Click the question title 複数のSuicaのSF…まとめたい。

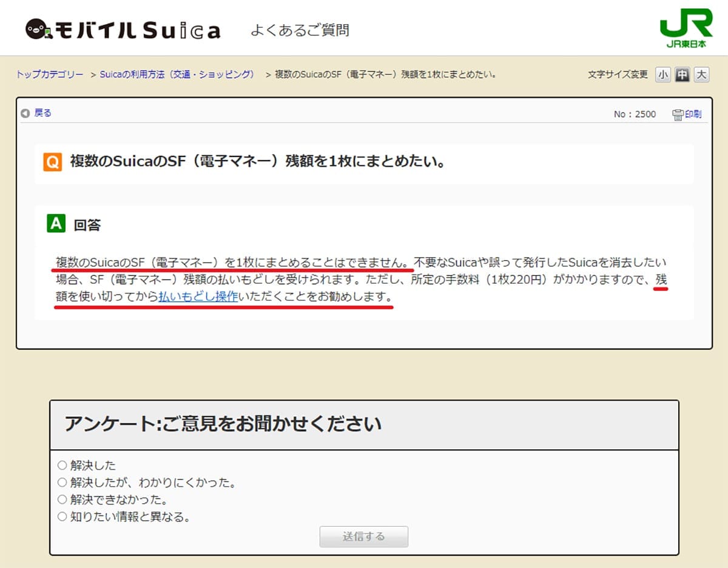[x=258, y=162]
